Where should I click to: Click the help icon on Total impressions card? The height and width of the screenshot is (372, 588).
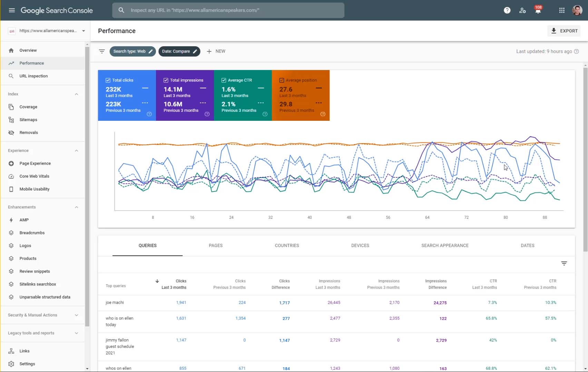click(x=207, y=114)
